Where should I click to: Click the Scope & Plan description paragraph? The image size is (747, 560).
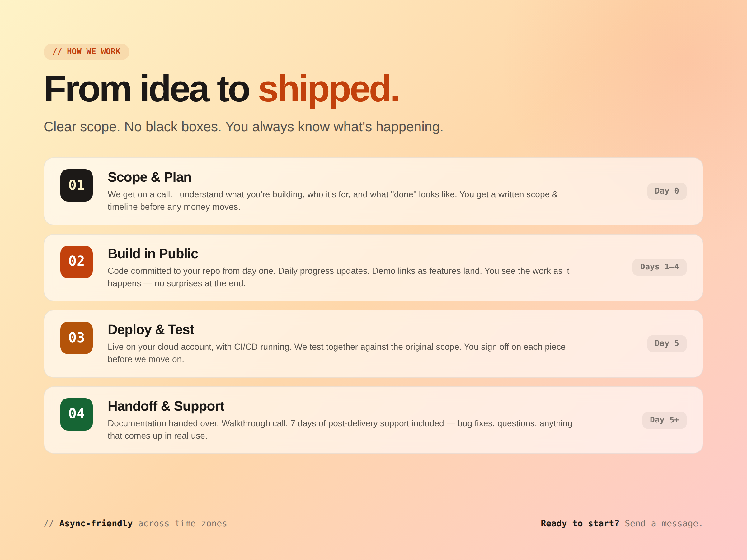(x=333, y=200)
